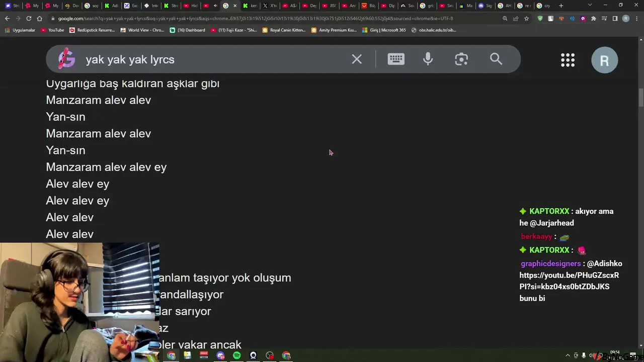Open the media controls icon in toolbar

pyautogui.click(x=604, y=19)
